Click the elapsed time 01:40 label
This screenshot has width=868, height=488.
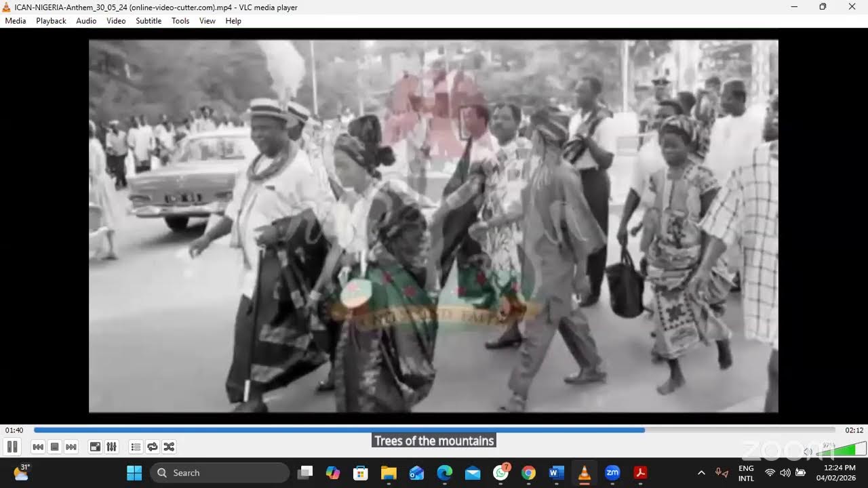14,430
